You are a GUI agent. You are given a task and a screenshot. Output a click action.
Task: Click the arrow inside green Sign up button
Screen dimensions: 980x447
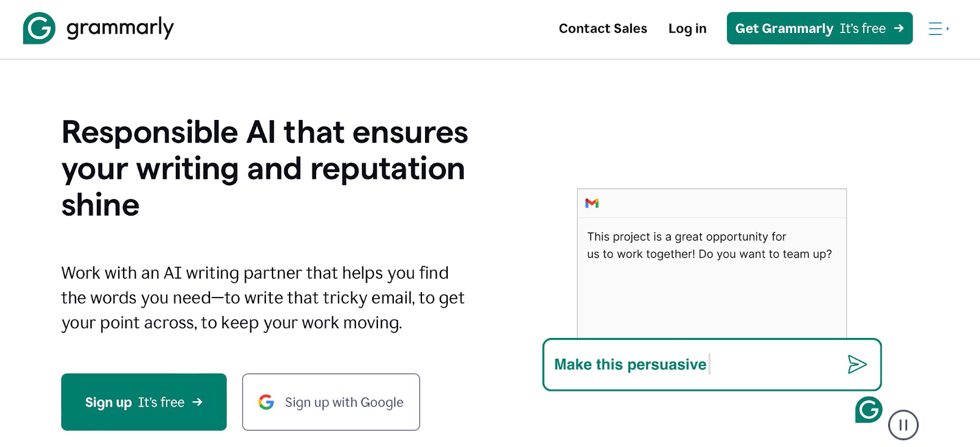(x=197, y=402)
